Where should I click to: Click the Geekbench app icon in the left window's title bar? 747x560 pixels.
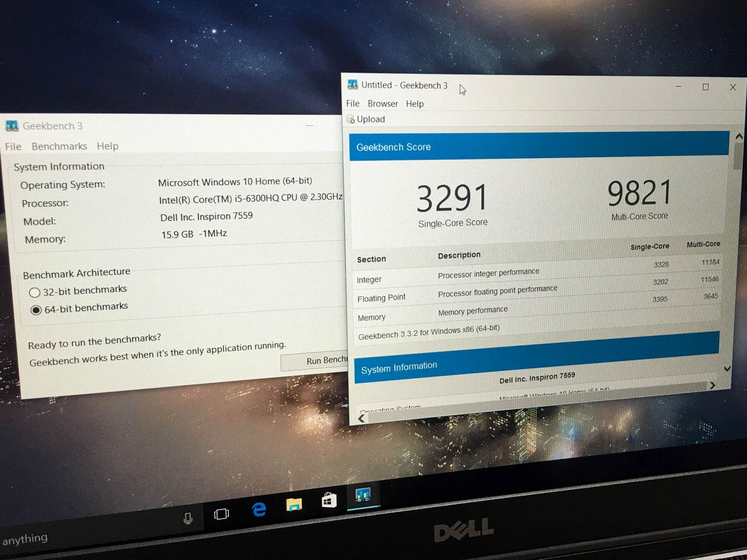[x=12, y=126]
